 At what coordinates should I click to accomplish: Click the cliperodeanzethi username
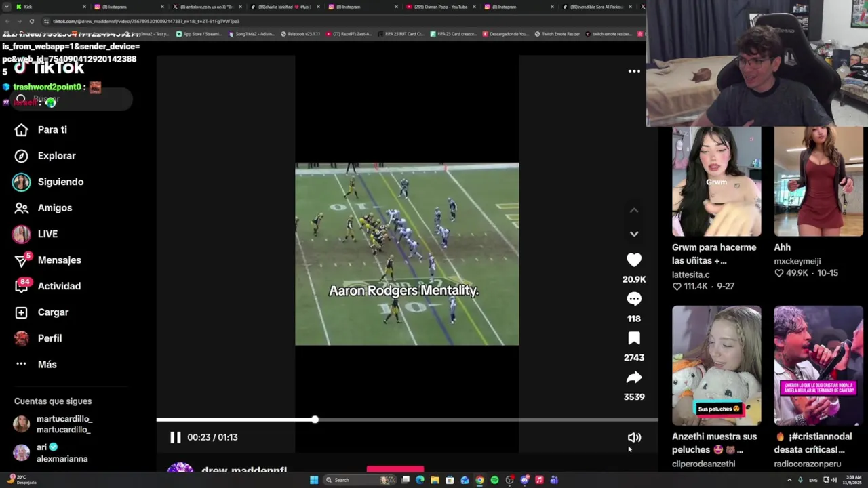[x=703, y=464]
